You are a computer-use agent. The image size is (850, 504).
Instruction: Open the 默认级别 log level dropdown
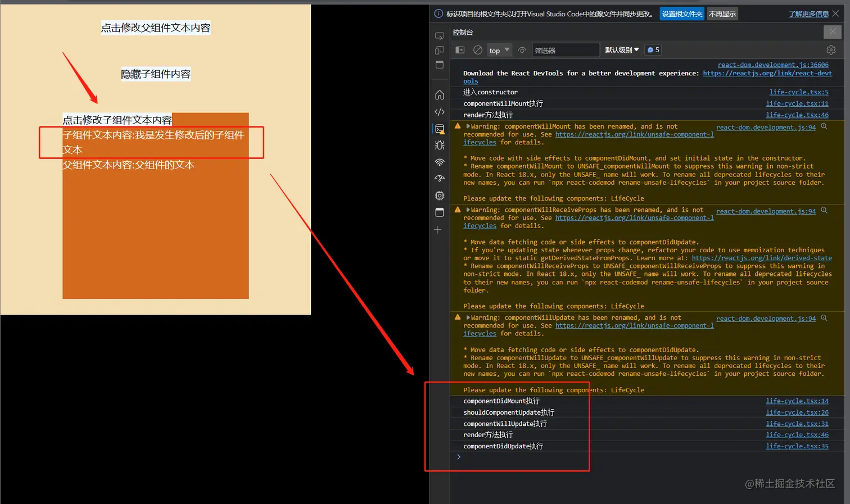(622, 50)
